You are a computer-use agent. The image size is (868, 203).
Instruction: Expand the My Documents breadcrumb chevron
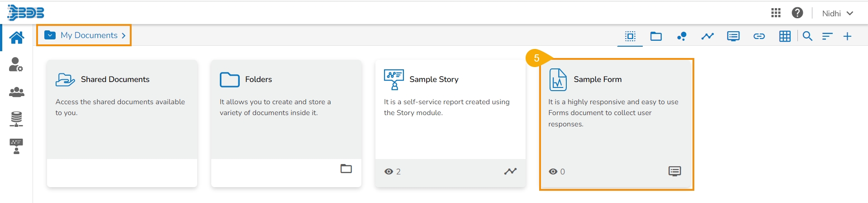(123, 35)
